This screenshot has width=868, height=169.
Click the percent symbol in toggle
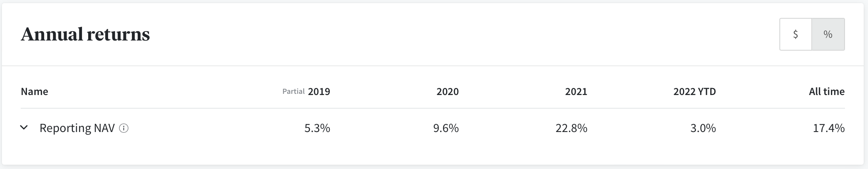coord(828,34)
